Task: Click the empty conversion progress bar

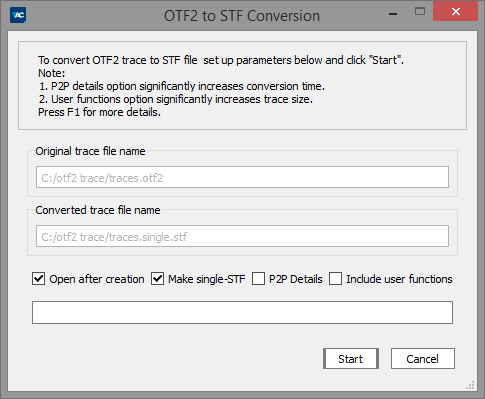Action: pos(242,313)
